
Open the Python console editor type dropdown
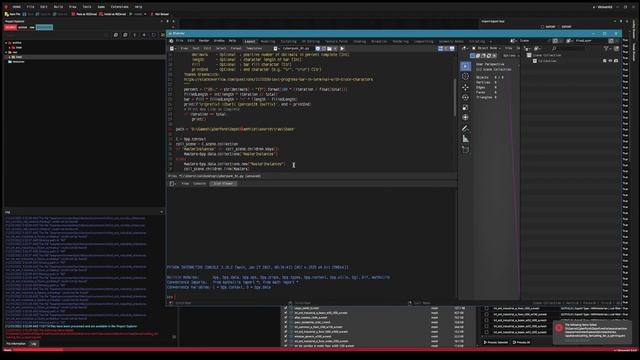coord(173,184)
